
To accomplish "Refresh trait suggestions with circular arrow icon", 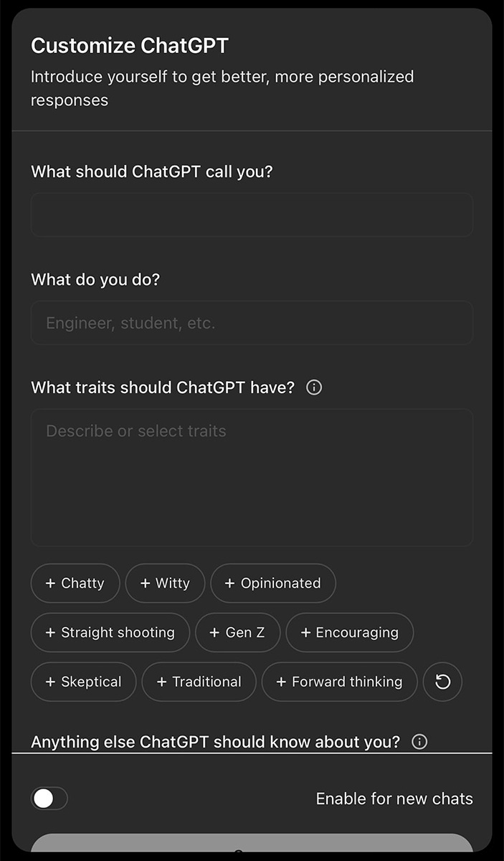I will coord(443,682).
